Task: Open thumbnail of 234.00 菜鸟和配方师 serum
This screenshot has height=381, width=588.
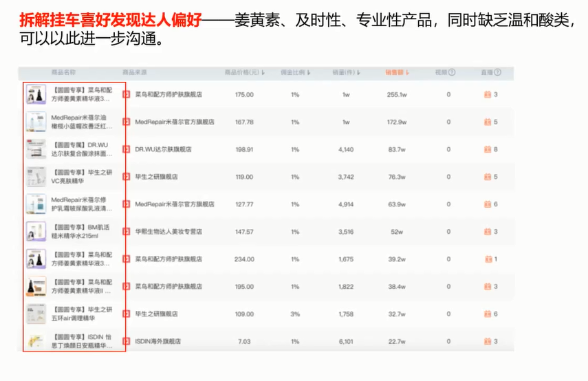Action: (x=36, y=259)
